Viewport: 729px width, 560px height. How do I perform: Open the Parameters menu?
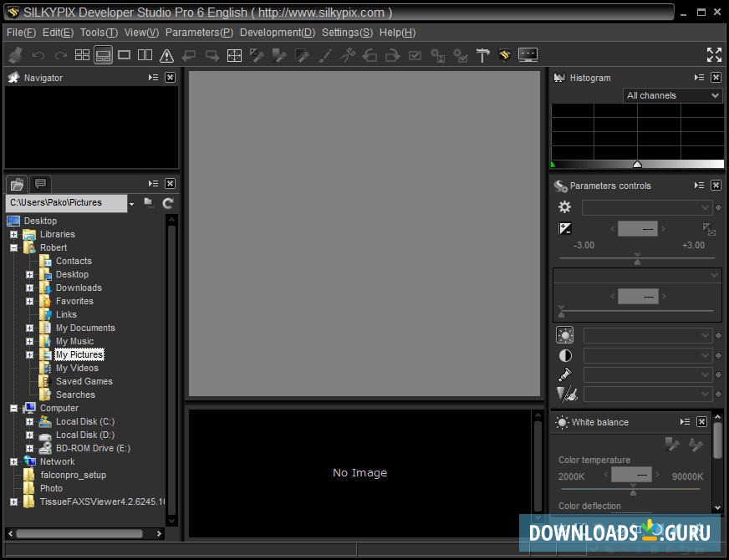pyautogui.click(x=198, y=33)
